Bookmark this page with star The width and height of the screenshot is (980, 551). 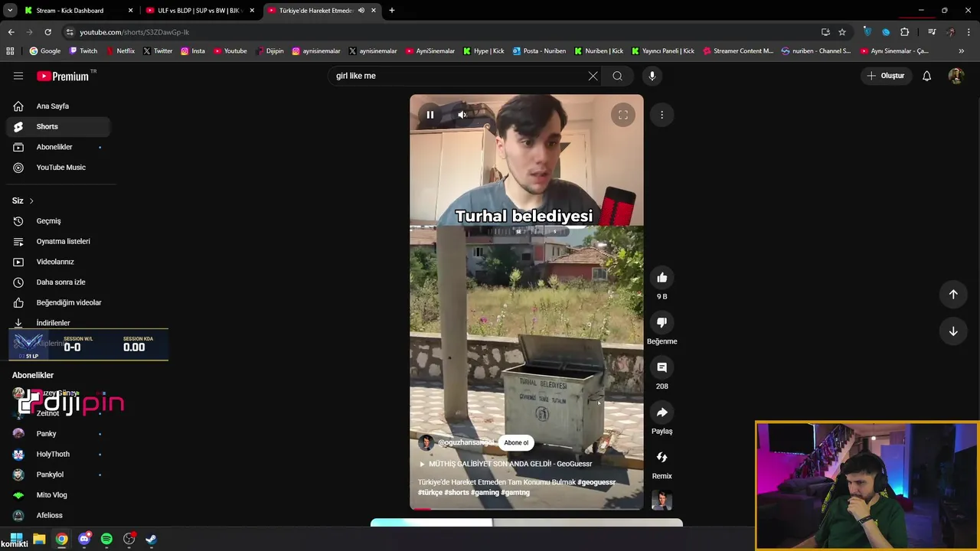[x=842, y=32]
